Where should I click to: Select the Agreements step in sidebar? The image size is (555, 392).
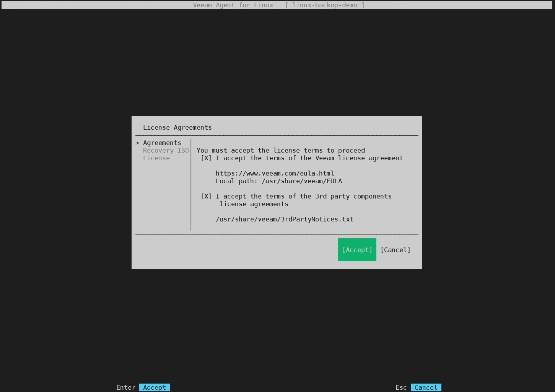pos(162,143)
